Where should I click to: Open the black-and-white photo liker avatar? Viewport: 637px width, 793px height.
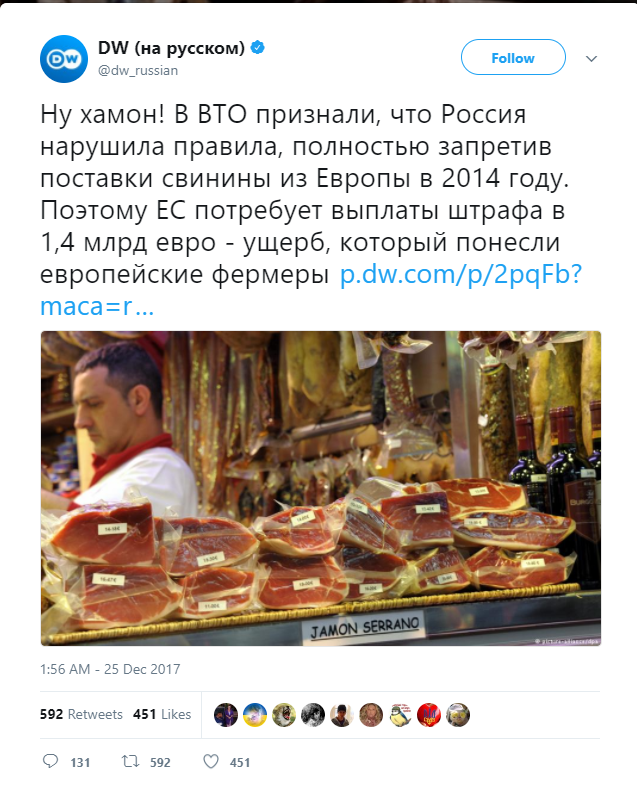(313, 715)
